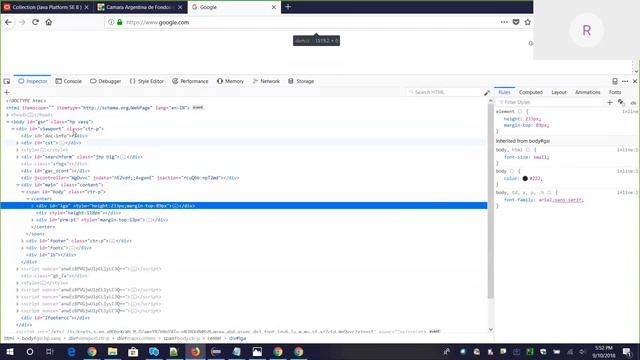Select center in the breadcrumb bar
The image size is (640, 360).
(214, 338)
